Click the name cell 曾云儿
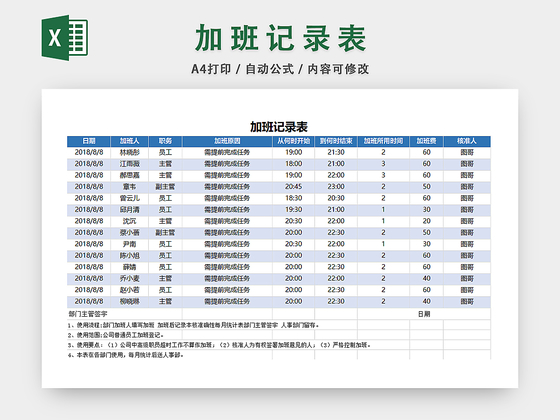The image size is (560, 420). point(130,198)
